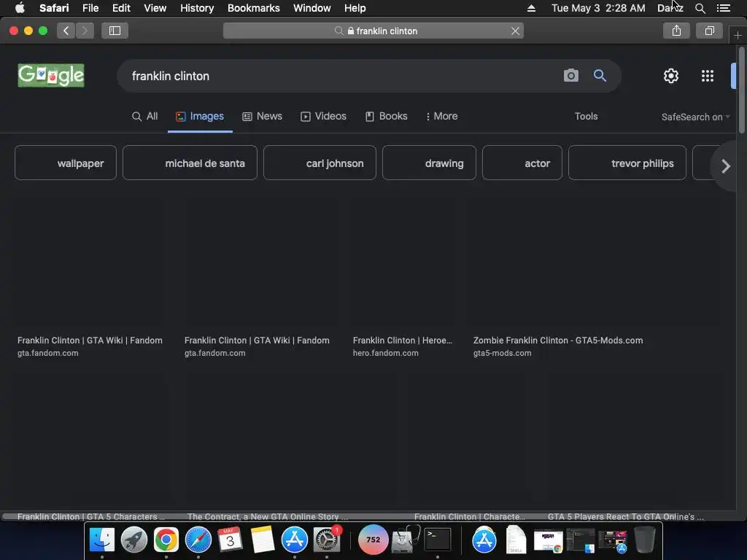Open the View menu

click(155, 8)
